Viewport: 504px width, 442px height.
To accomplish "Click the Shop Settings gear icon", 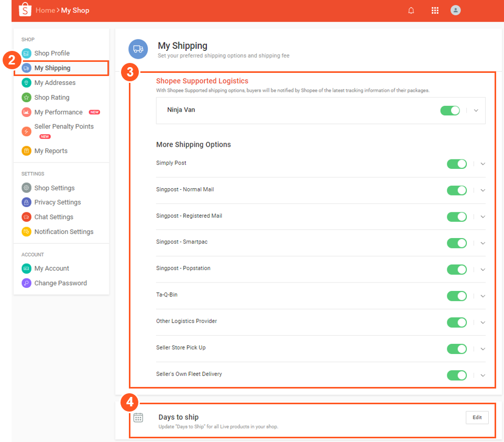I will [x=26, y=188].
